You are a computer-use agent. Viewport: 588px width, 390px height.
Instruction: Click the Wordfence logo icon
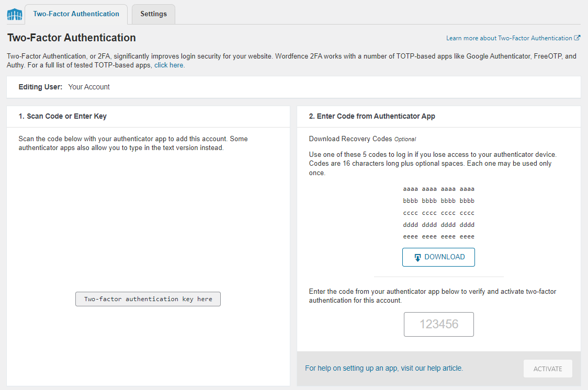pos(14,14)
